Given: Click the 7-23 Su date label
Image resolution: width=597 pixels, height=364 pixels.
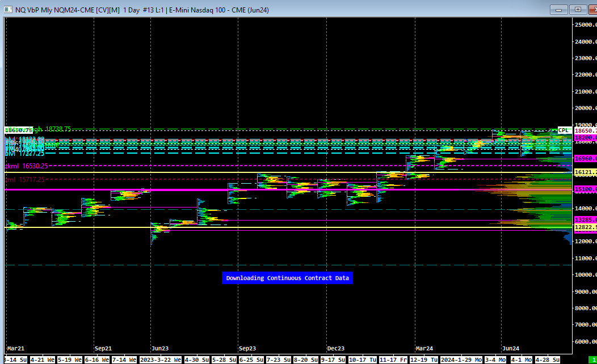Looking at the screenshot, I should (279, 360).
